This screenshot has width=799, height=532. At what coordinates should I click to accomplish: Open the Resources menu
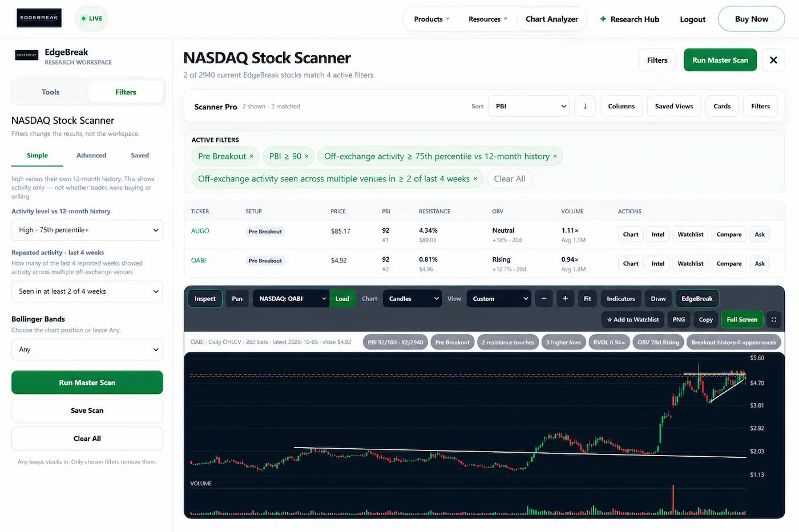click(488, 19)
